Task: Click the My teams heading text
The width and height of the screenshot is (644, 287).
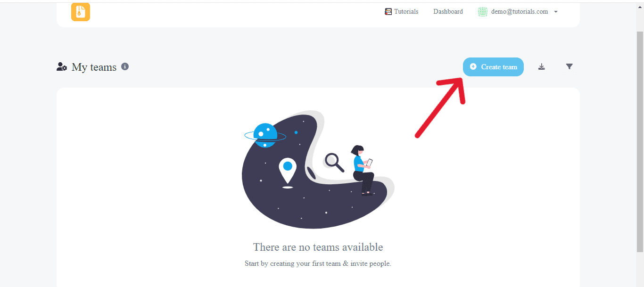Action: click(94, 67)
